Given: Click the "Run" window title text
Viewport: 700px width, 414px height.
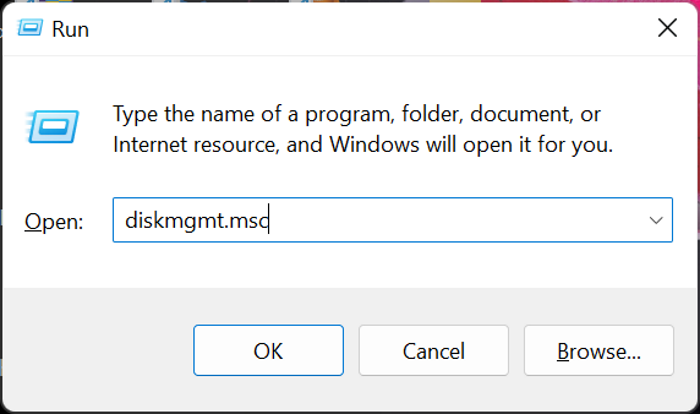Looking at the screenshot, I should 71,30.
